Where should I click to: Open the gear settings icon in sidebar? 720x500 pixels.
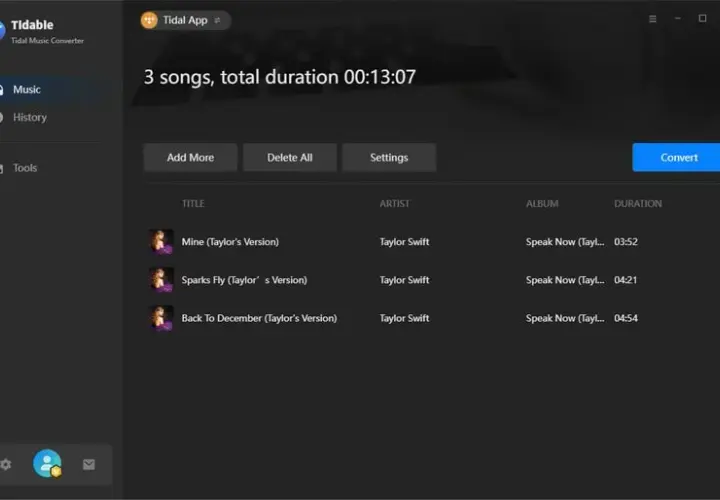6,465
